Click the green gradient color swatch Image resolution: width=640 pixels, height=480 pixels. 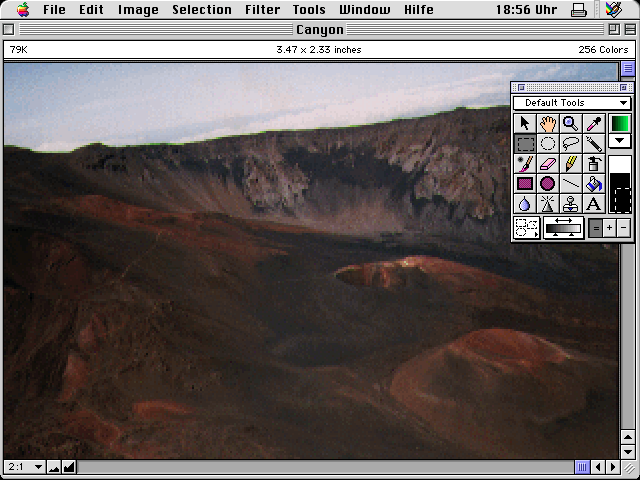pyautogui.click(x=619, y=123)
